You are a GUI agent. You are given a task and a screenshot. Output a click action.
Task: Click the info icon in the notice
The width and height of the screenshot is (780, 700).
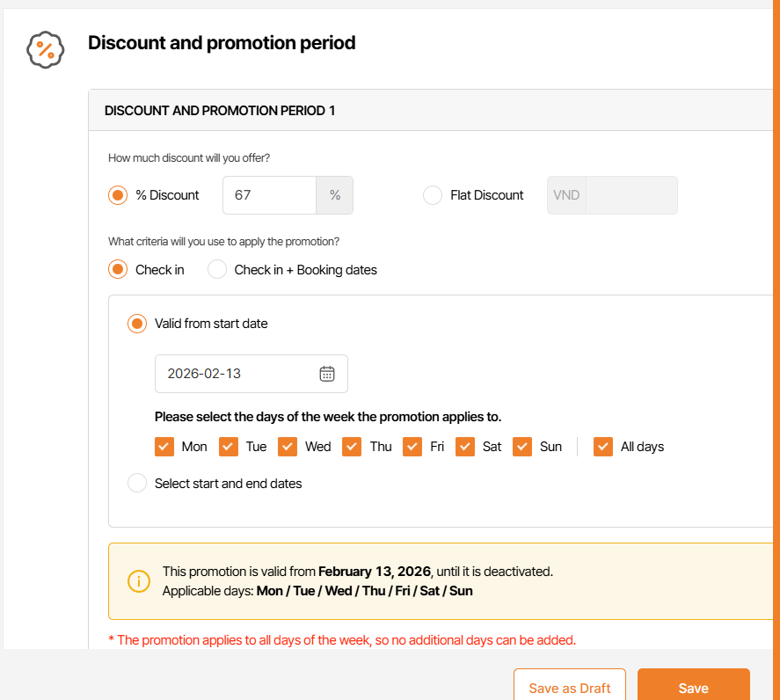click(139, 581)
